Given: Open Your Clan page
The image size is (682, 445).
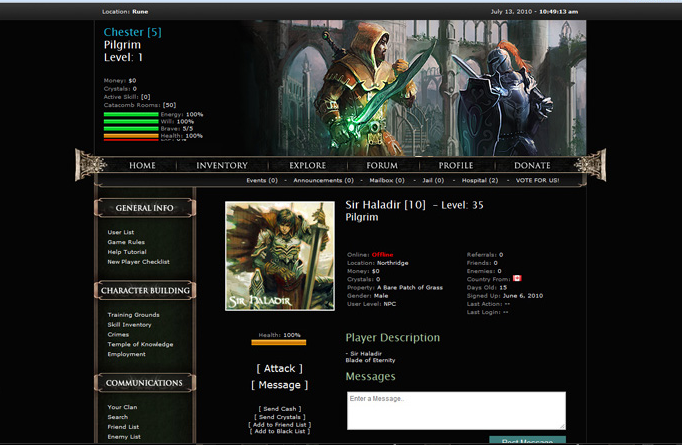Looking at the screenshot, I should point(122,407).
